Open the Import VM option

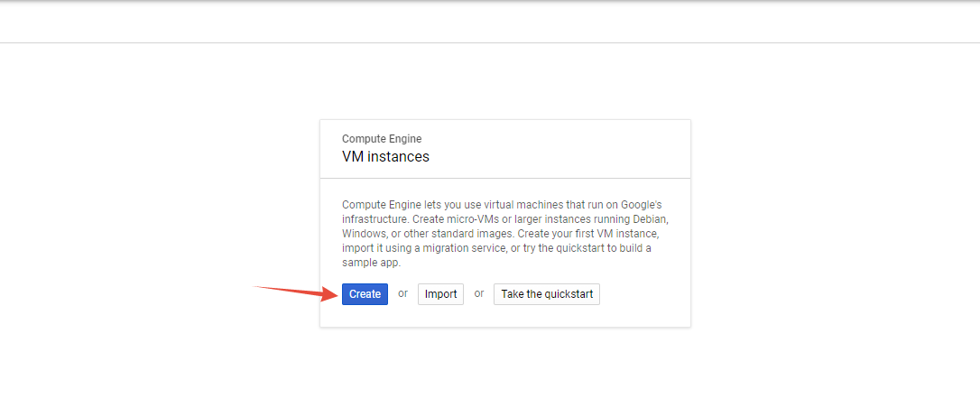(440, 294)
